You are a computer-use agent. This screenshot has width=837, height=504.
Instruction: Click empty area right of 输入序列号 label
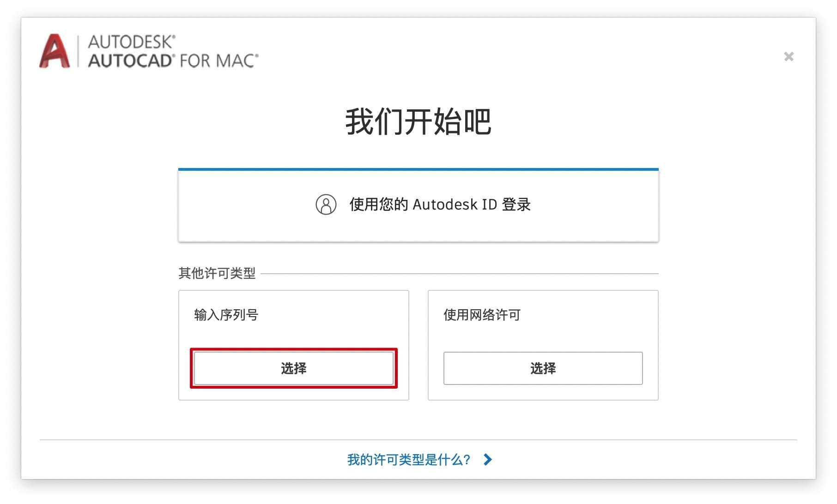tap(333, 315)
